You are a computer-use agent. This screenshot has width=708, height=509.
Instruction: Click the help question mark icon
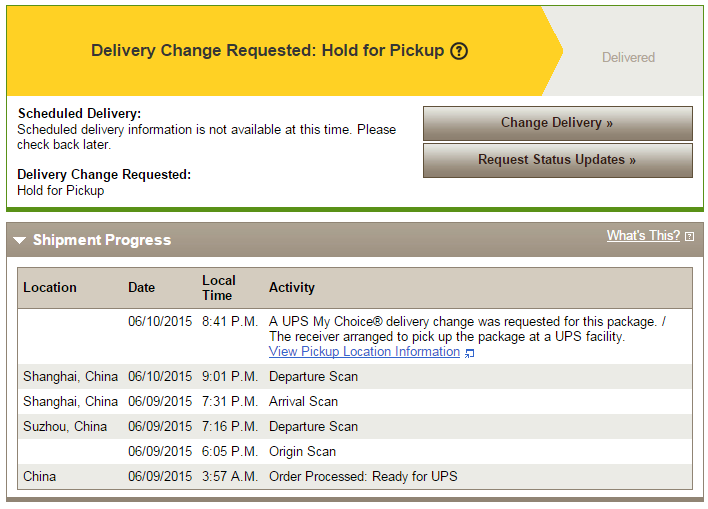point(459,51)
